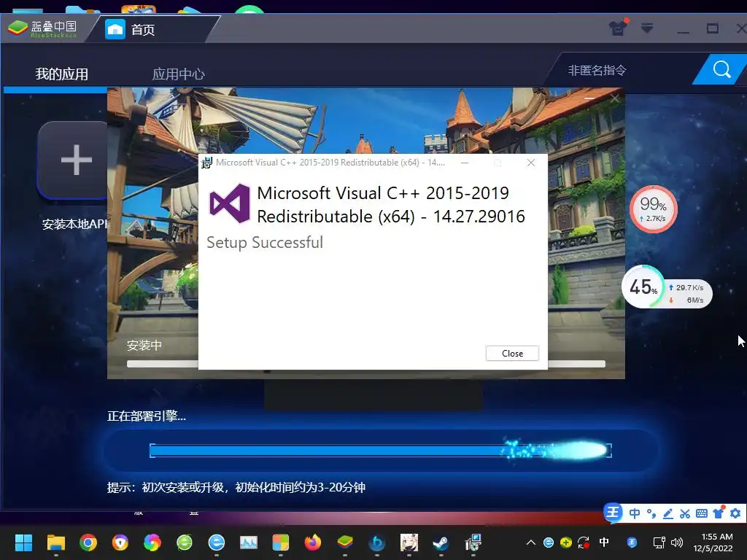
Task: Click the 王 logo on the IME toolbar
Action: click(x=613, y=513)
